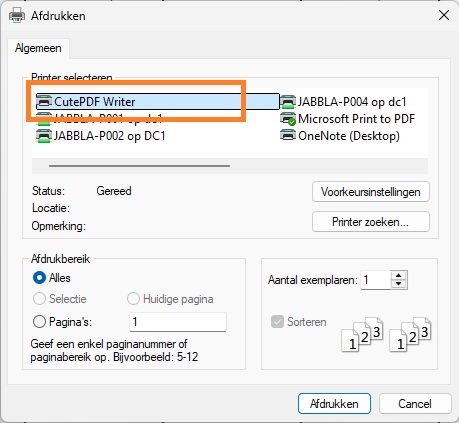Choose the JABBLA-P002 op DC1 printer icon

click(x=44, y=136)
